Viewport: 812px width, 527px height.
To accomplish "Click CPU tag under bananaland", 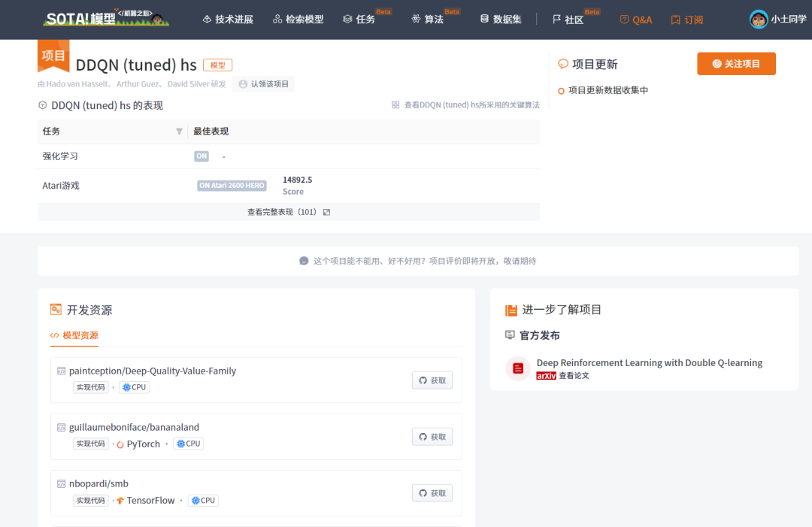I will [x=188, y=444].
